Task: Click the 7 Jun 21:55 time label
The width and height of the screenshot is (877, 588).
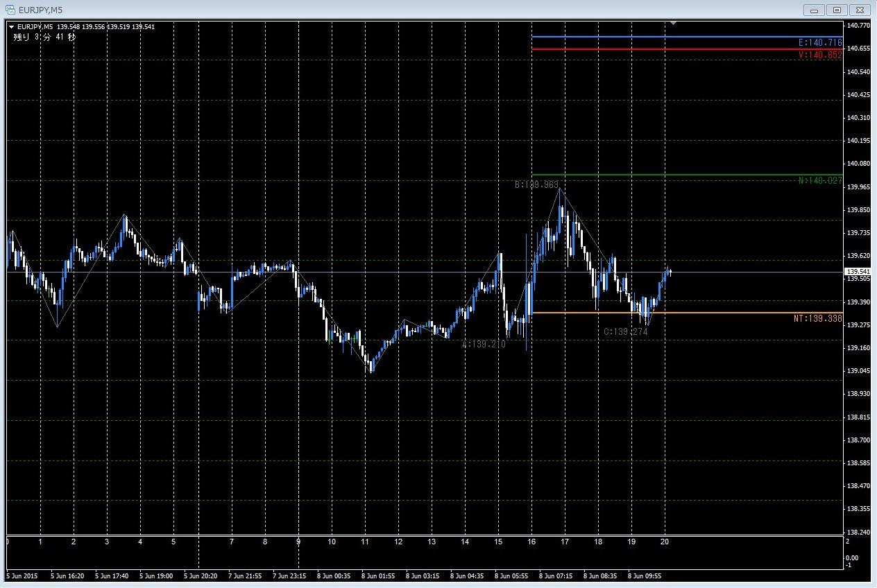Action: [246, 576]
